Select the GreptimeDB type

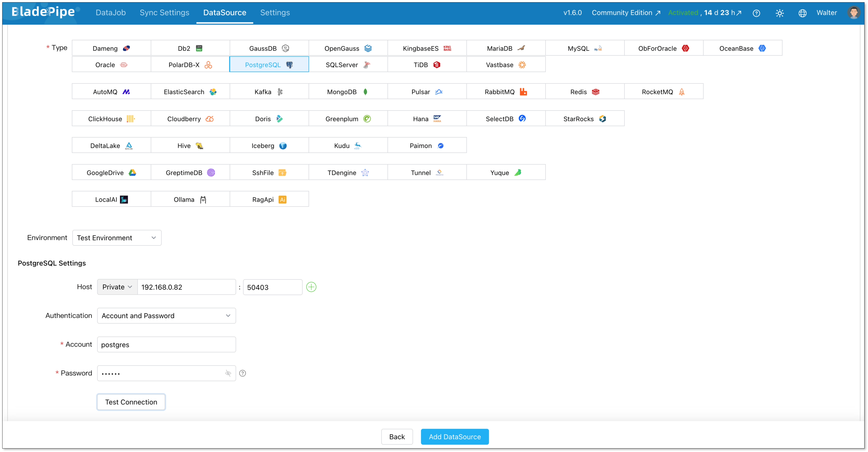(x=190, y=172)
